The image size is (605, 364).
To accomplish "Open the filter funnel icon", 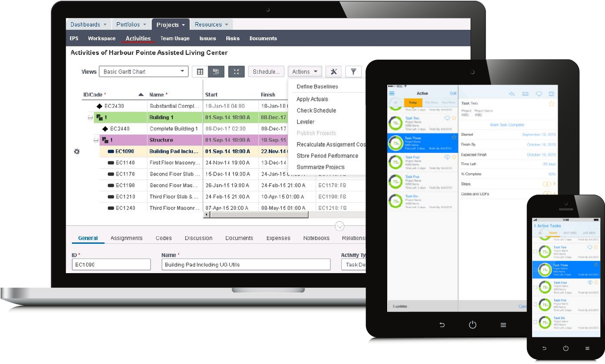I will click(353, 71).
